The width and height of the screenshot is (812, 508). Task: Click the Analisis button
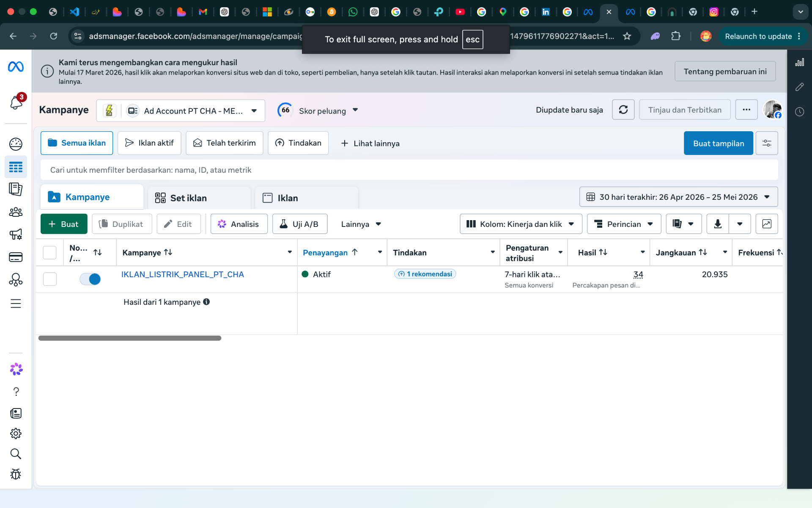pos(239,224)
